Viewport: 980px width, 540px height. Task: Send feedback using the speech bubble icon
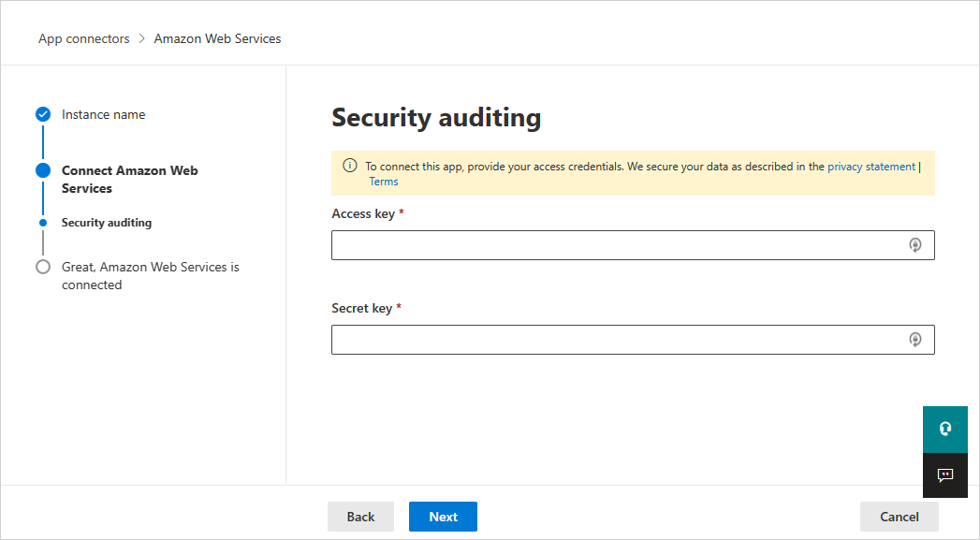(944, 475)
